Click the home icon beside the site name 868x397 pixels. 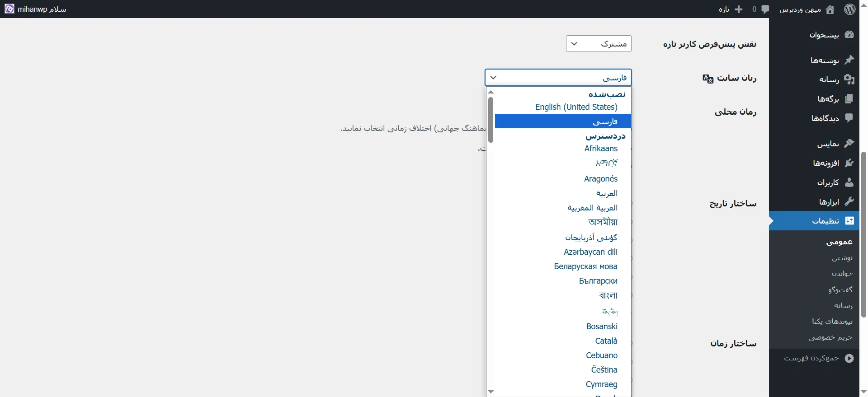click(830, 9)
